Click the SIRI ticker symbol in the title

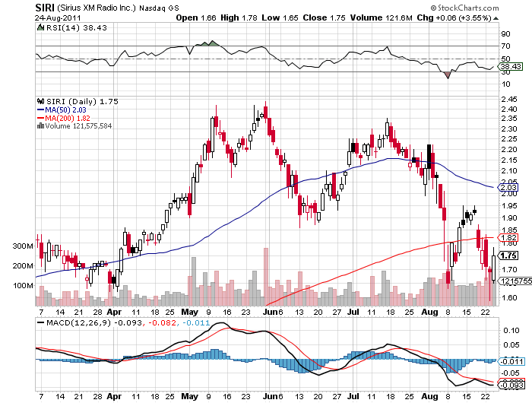coord(45,8)
